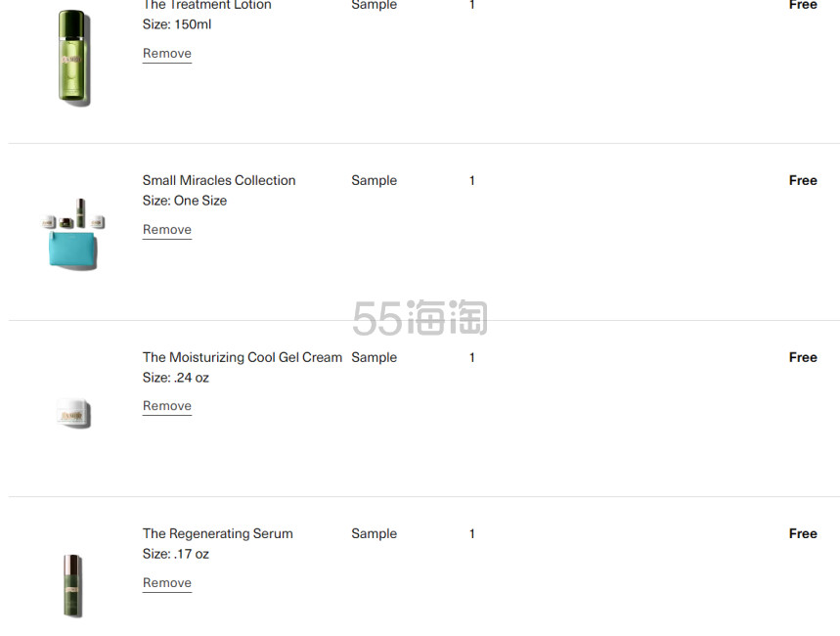
Task: Open the Small Miracles Collection product image
Action: tap(73, 234)
